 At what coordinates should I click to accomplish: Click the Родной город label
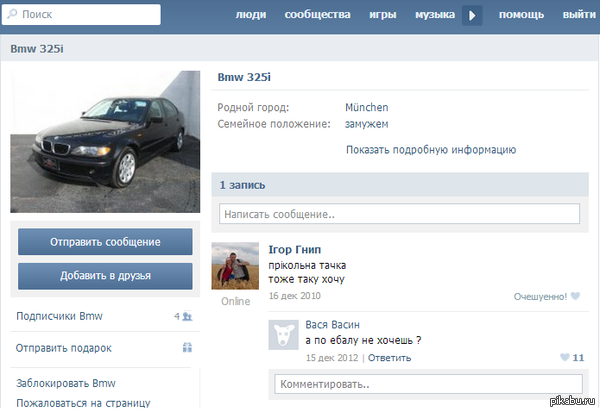pyautogui.click(x=253, y=107)
